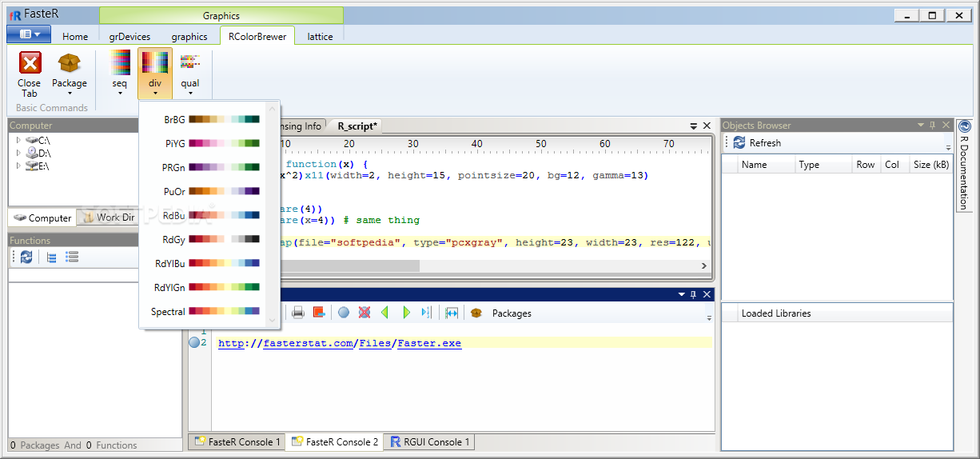The image size is (980, 459).
Task: Pin the Objects Browser panel
Action: point(933,126)
